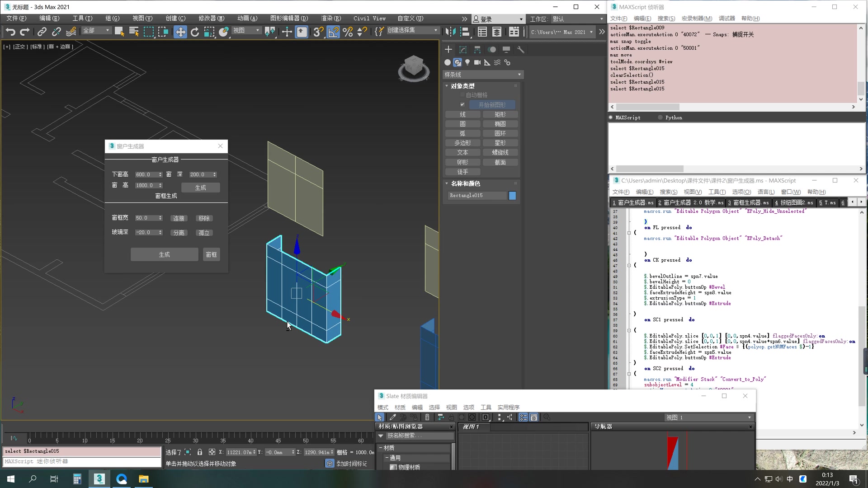Open the 样条线 shape type dropdown
868x488 pixels.
point(483,75)
